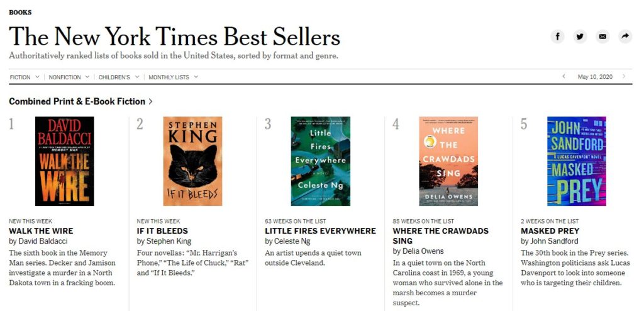644x311 pixels.
Task: Select the Where the Crawdads Sing cover
Action: [x=448, y=161]
